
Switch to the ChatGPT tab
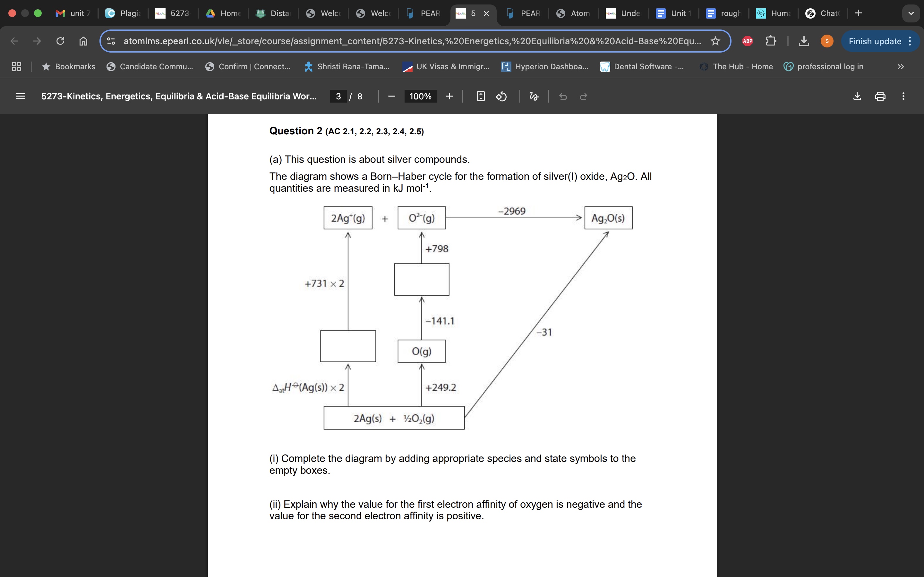tap(823, 13)
